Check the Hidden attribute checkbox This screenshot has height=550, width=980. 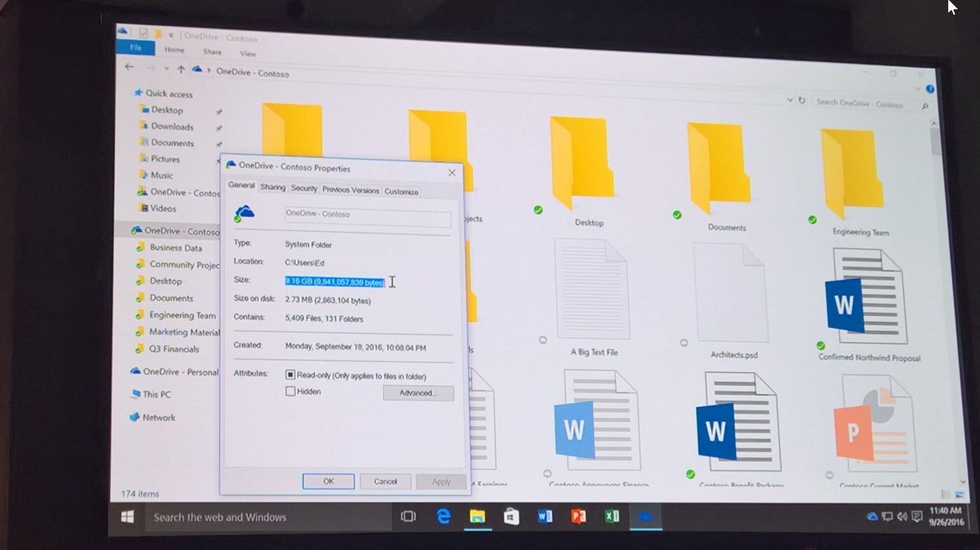coord(290,391)
